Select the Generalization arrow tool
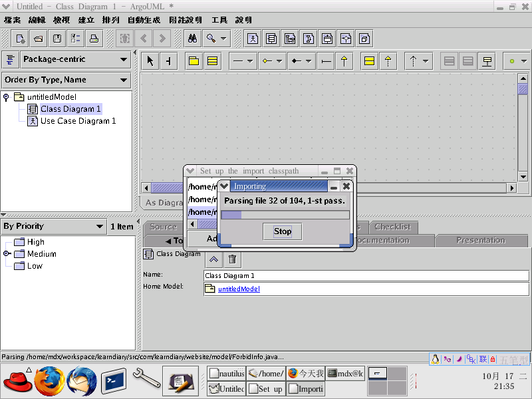532x399 pixels. (x=344, y=61)
